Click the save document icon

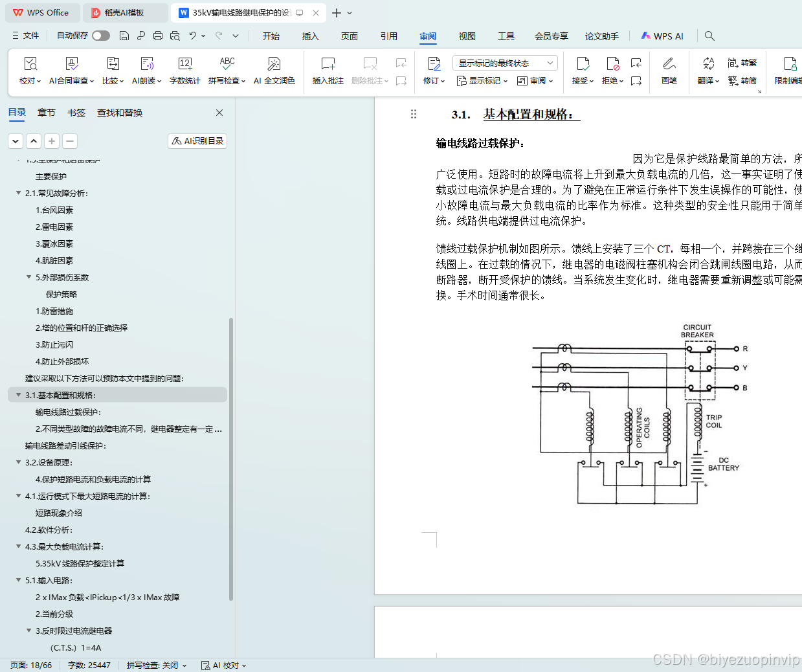pyautogui.click(x=124, y=36)
